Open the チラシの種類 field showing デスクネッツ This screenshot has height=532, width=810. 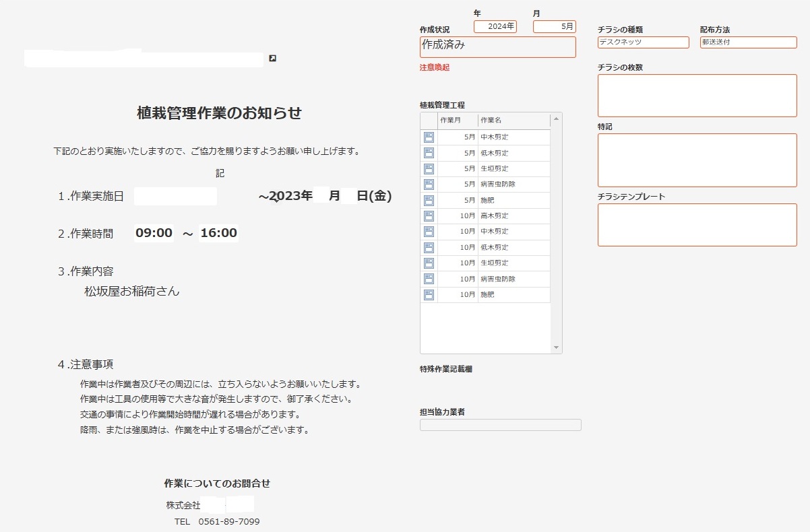[x=643, y=42]
